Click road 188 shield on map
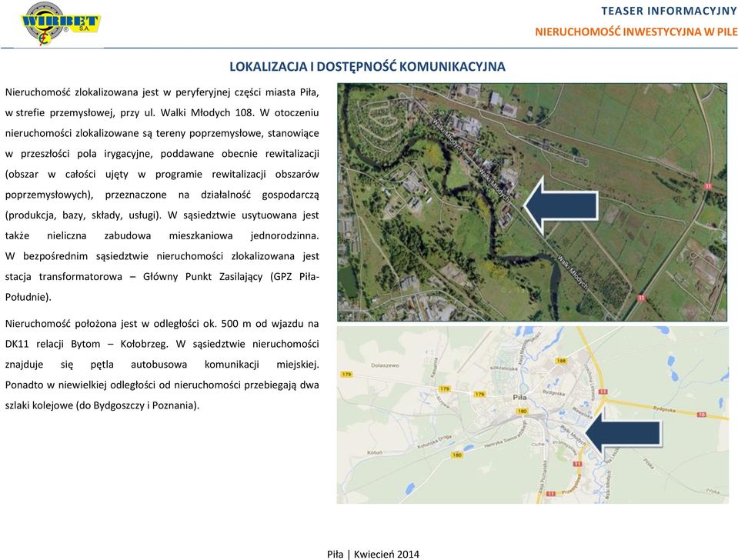738x560 pixels. 560,361
